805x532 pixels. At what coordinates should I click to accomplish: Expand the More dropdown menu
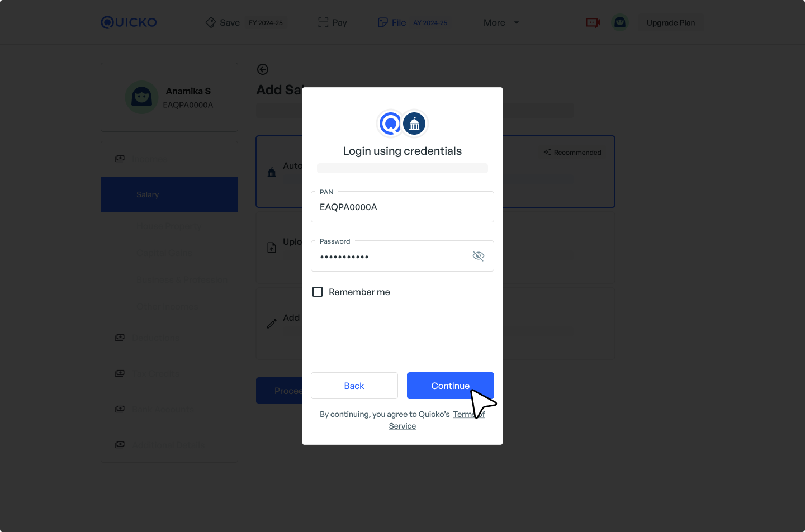tap(501, 22)
